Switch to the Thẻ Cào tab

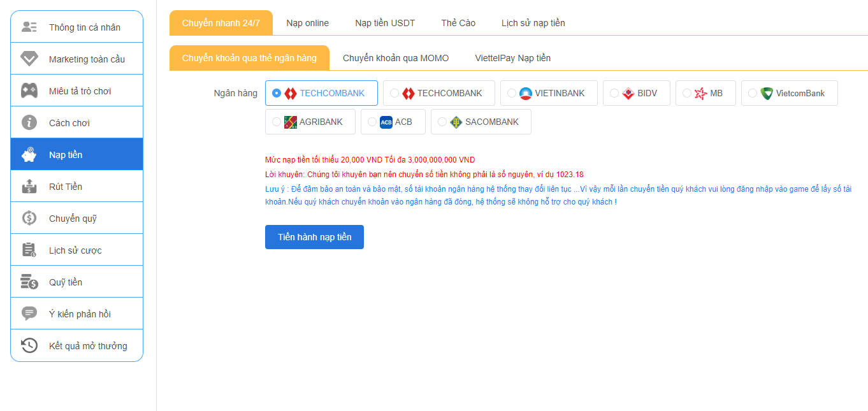(458, 23)
